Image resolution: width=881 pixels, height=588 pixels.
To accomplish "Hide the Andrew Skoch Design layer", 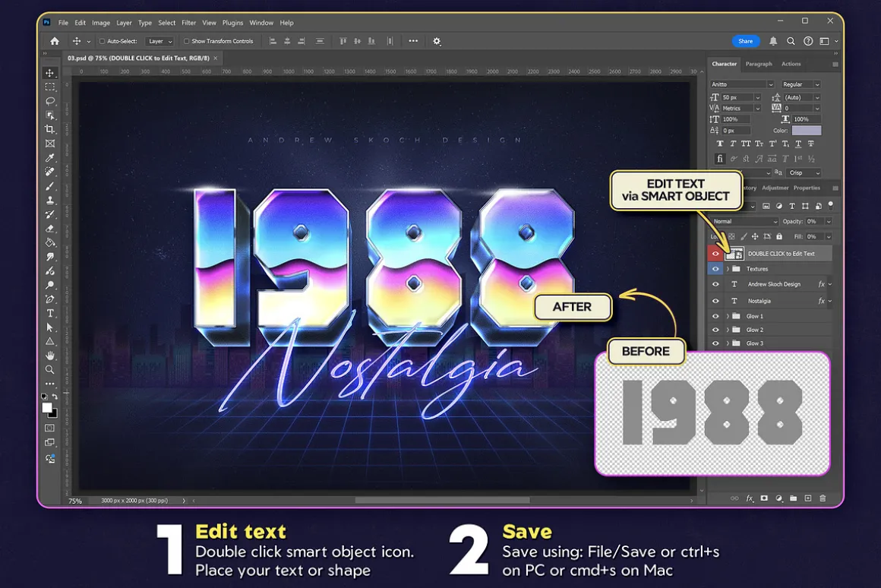I will pos(715,284).
